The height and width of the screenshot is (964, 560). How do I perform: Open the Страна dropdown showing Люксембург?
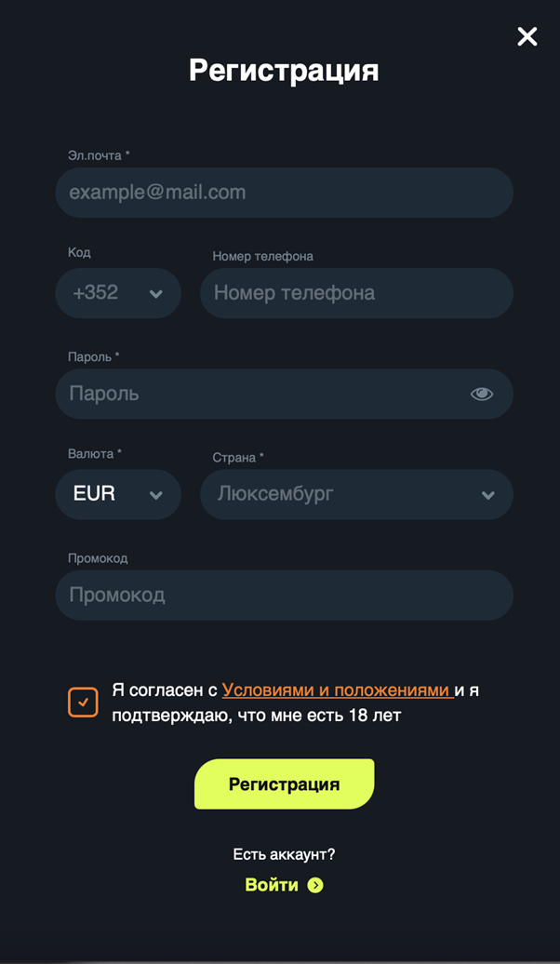click(356, 494)
